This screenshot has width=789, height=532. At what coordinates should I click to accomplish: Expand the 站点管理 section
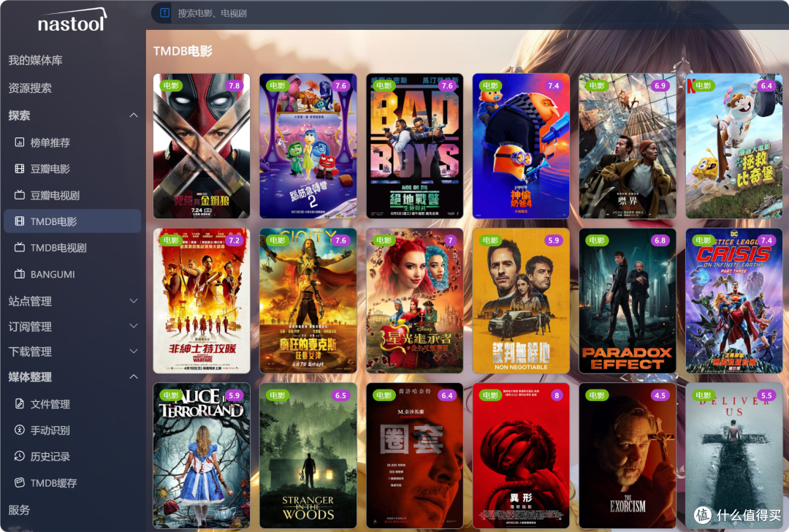pos(133,301)
